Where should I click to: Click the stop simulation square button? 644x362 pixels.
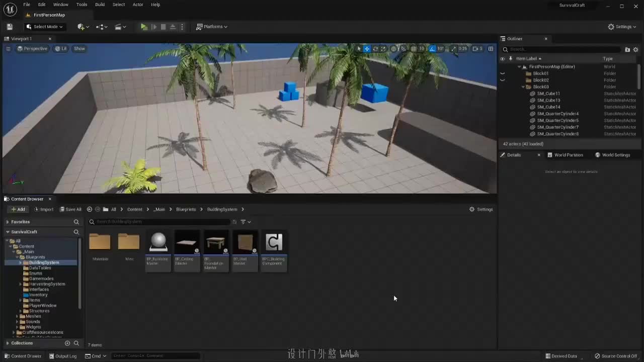163,27
